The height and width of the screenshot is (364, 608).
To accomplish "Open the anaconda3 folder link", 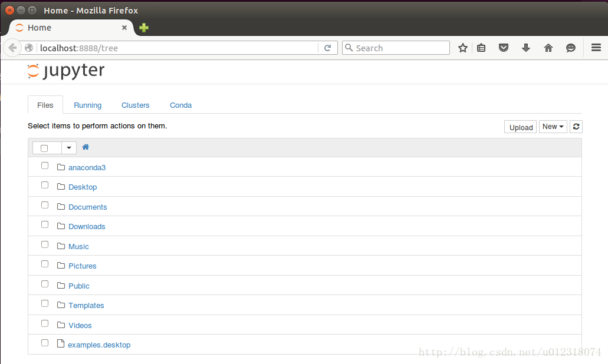I will 87,168.
